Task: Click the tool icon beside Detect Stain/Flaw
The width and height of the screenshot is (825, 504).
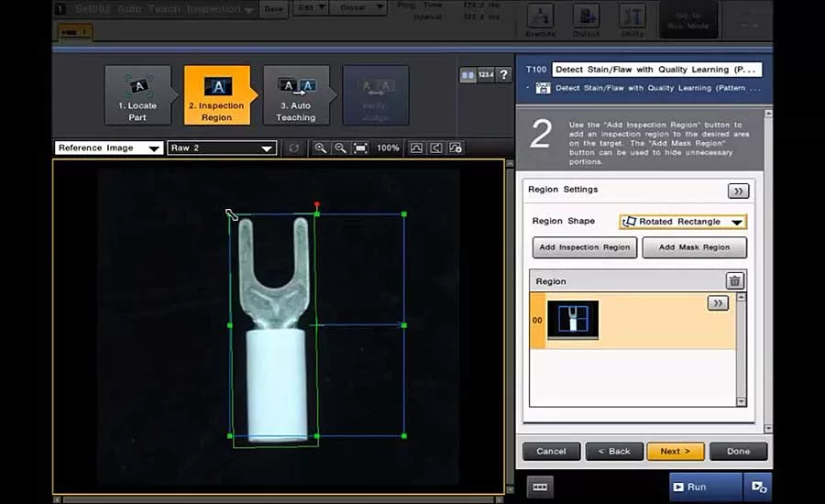Action: pos(543,88)
